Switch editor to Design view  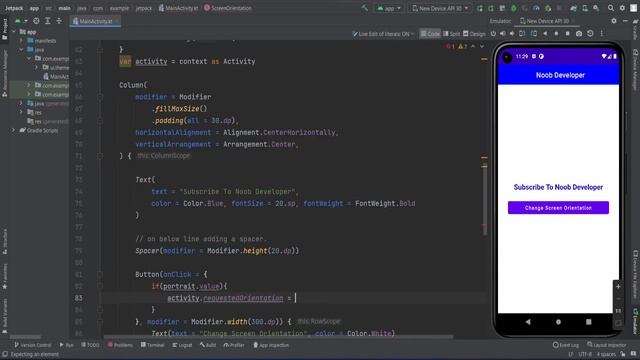pos(474,34)
